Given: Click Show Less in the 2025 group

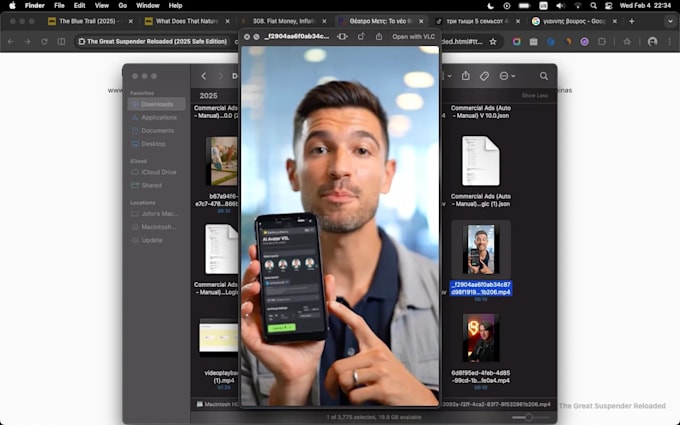Looking at the screenshot, I should click(535, 95).
